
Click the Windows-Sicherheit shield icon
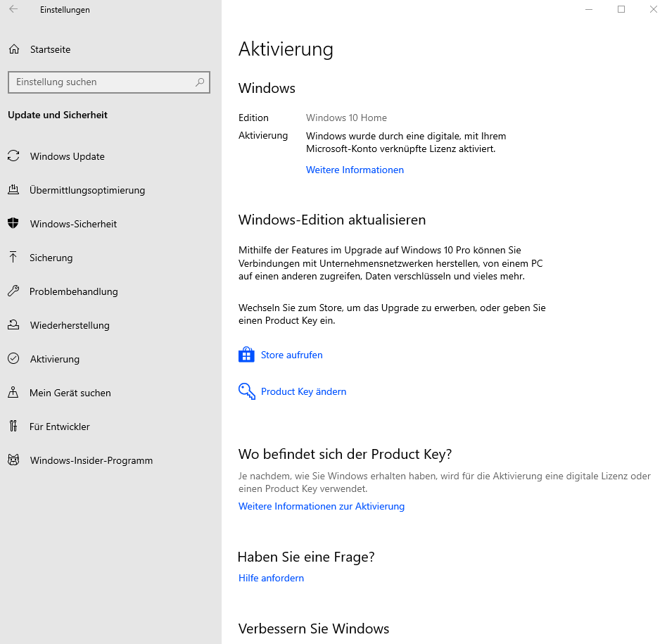[x=13, y=223]
